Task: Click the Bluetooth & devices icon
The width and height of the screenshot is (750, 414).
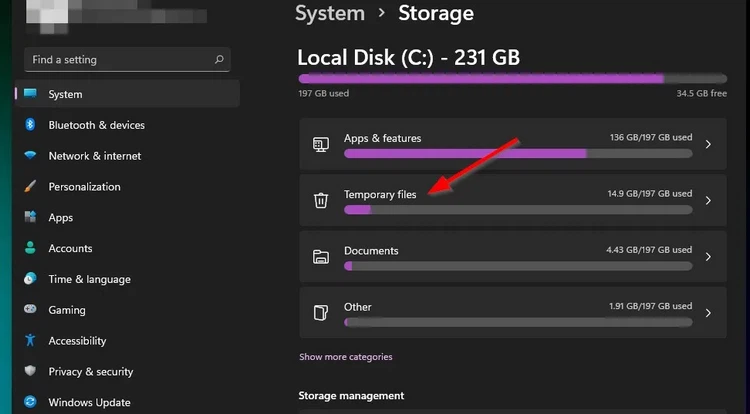Action: pyautogui.click(x=30, y=125)
